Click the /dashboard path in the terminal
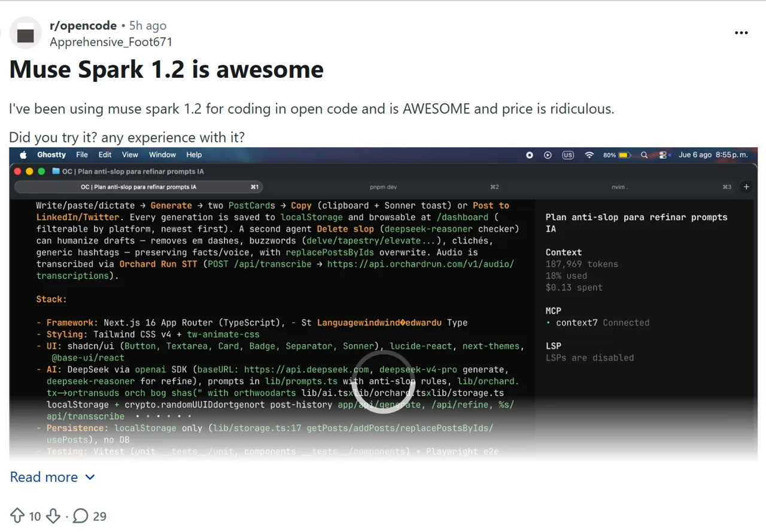The height and width of the screenshot is (532, 766). [x=463, y=217]
